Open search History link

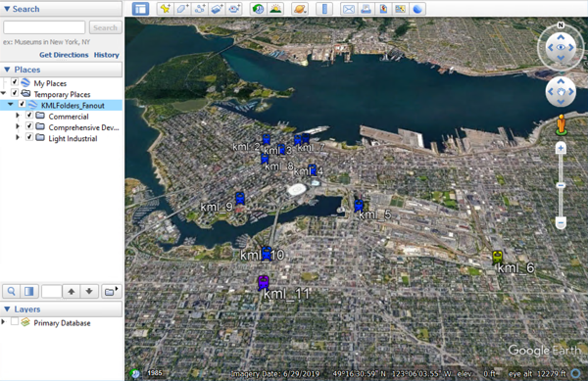107,55
